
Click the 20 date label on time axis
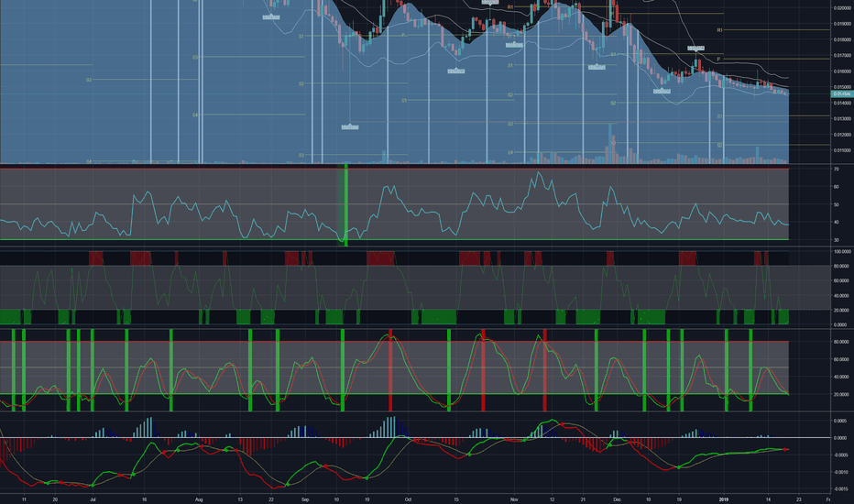(x=55, y=499)
